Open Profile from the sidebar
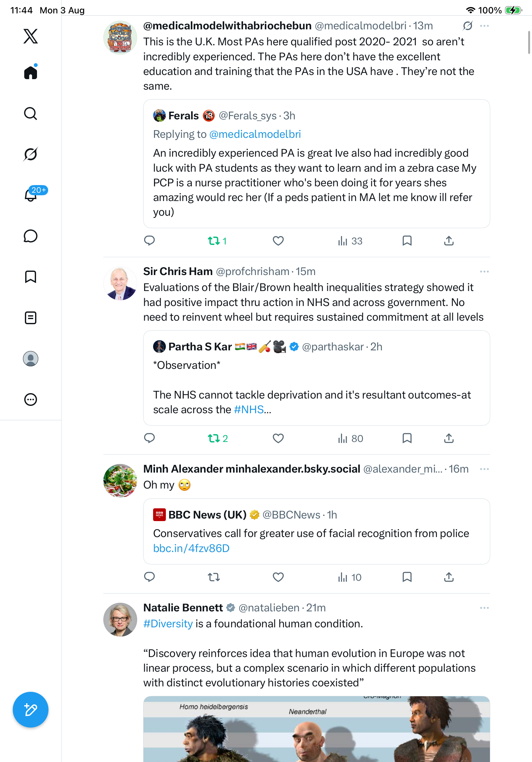The height and width of the screenshot is (762, 532). 31,359
